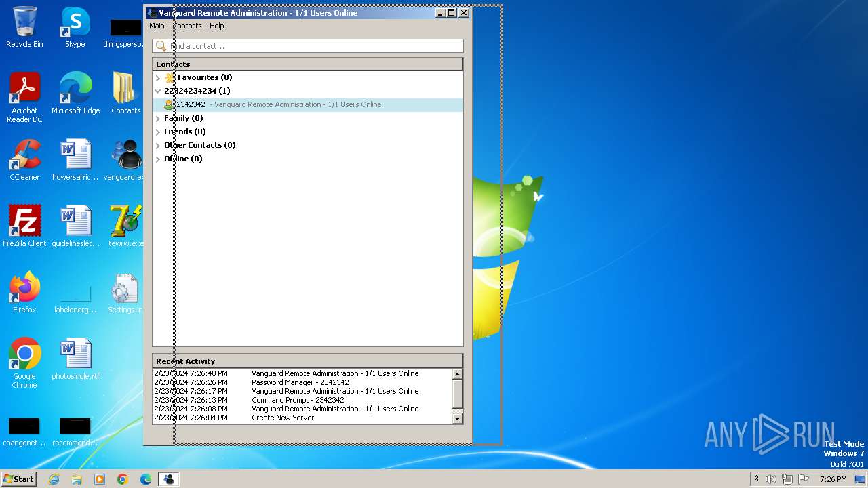Click the search magnifier icon
The width and height of the screenshot is (868, 488).
coord(161,46)
